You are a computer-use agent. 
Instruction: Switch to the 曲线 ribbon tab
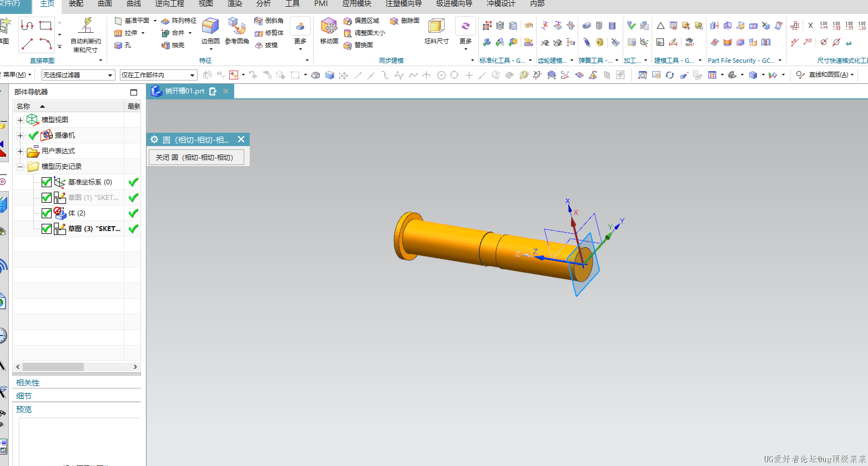pyautogui.click(x=134, y=4)
